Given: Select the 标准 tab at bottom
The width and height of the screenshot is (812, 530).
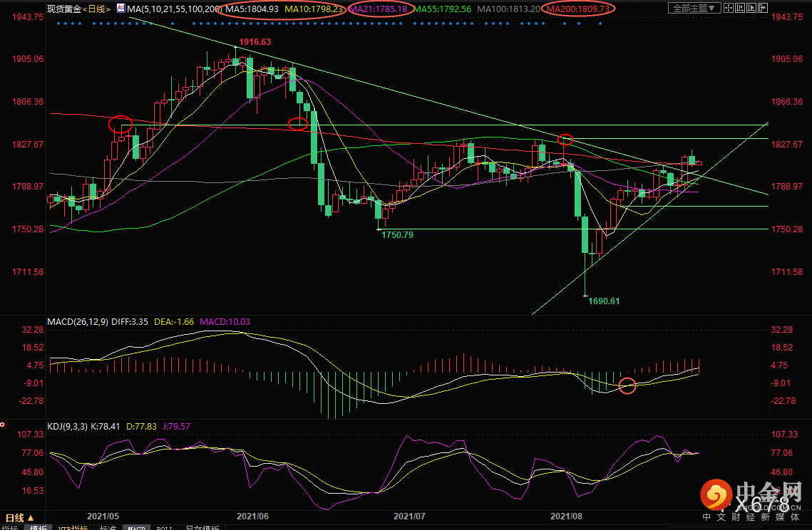Looking at the screenshot, I should [x=108, y=527].
